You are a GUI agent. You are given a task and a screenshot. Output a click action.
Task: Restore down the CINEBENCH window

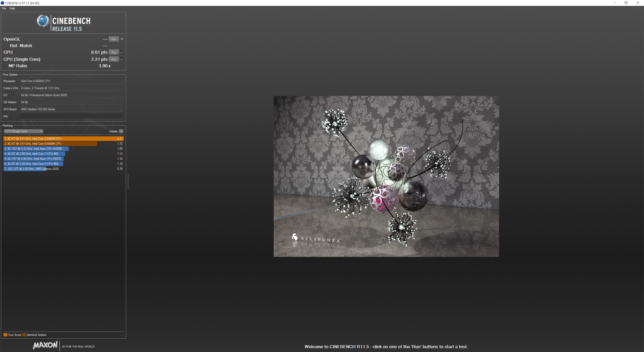pyautogui.click(x=626, y=3)
